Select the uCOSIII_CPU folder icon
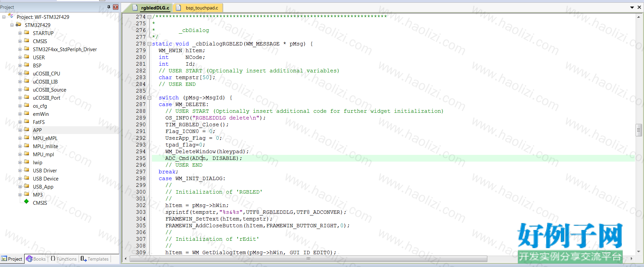 click(27, 73)
